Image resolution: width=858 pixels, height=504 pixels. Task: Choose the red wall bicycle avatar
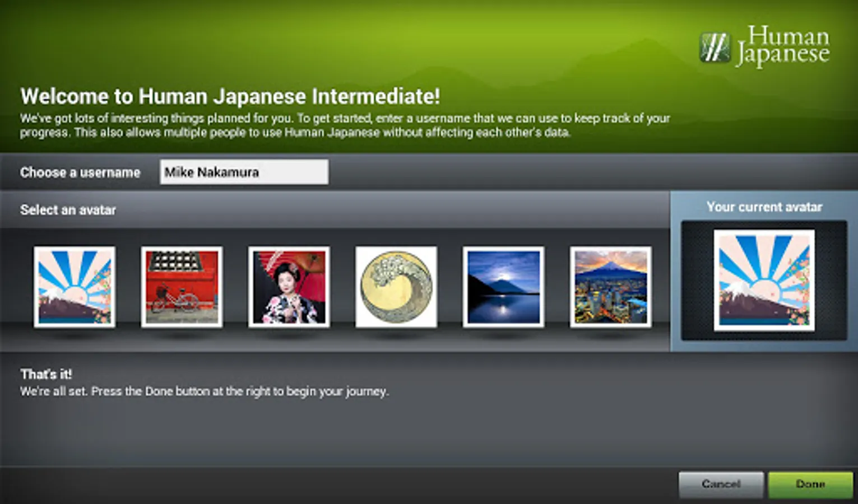click(182, 287)
